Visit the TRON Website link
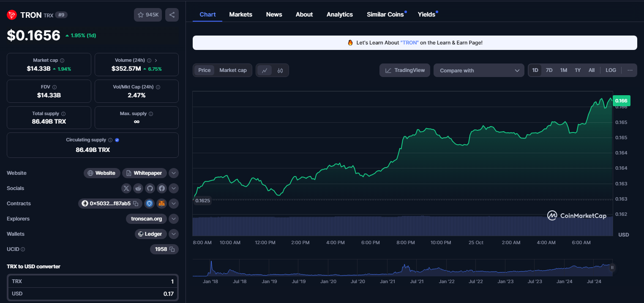Viewport: 644px width, 303px height. pos(101,173)
